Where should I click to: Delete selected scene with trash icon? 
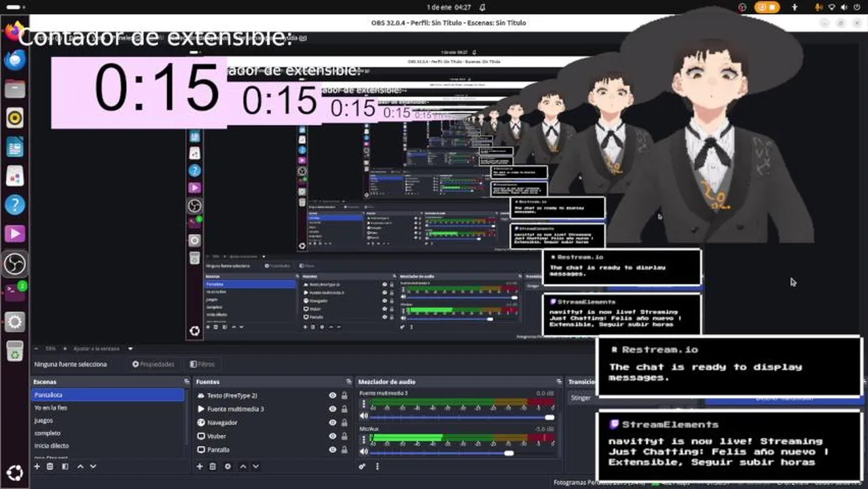(50, 467)
